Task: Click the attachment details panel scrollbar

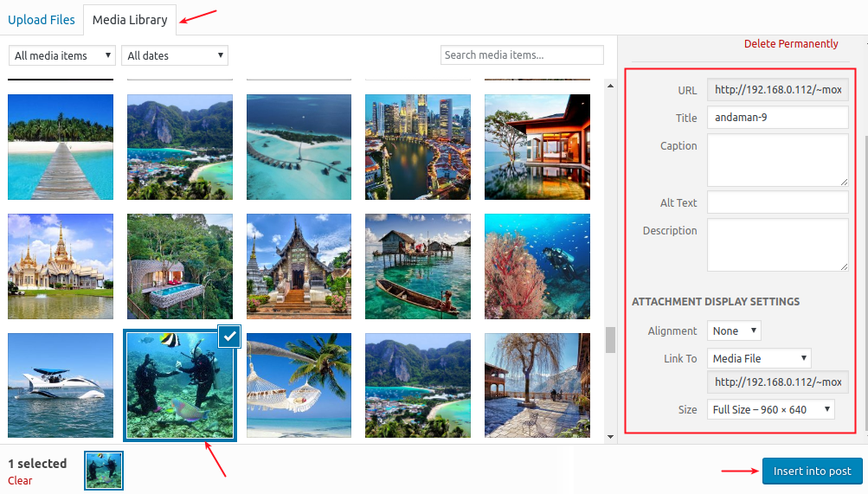Action: [865, 282]
